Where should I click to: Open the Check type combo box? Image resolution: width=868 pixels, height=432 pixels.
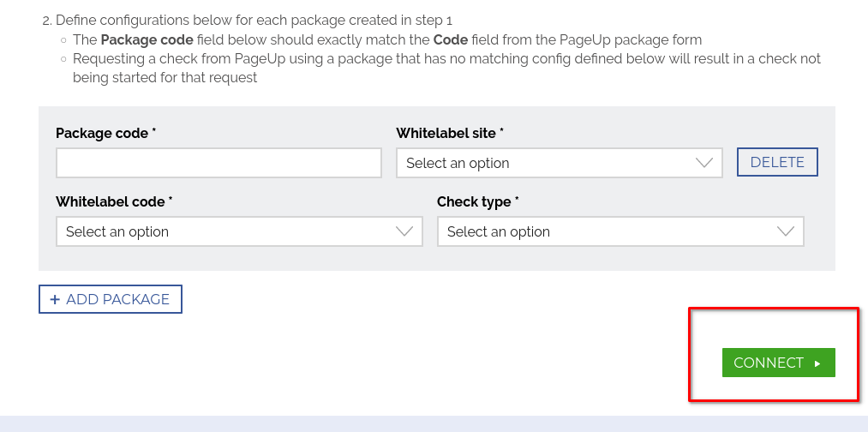pos(620,231)
